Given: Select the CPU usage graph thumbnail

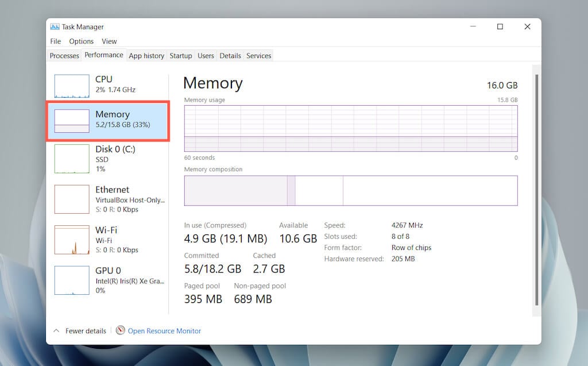Looking at the screenshot, I should tap(72, 86).
